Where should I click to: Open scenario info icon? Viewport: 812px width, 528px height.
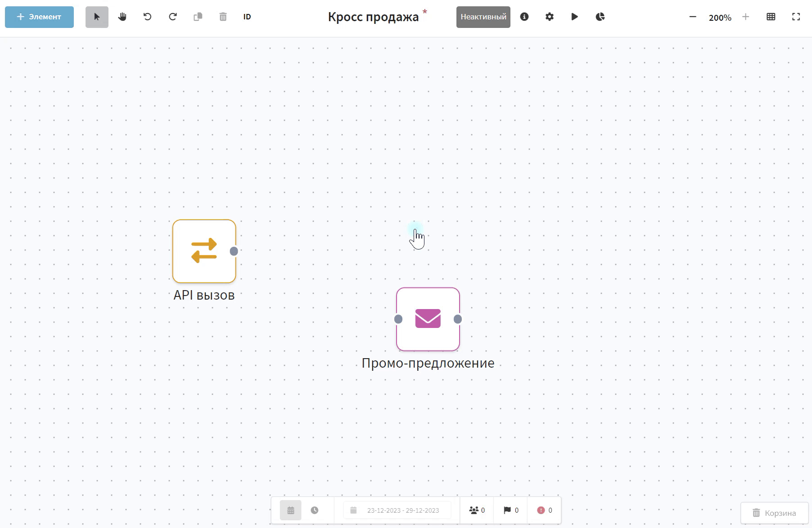point(524,17)
